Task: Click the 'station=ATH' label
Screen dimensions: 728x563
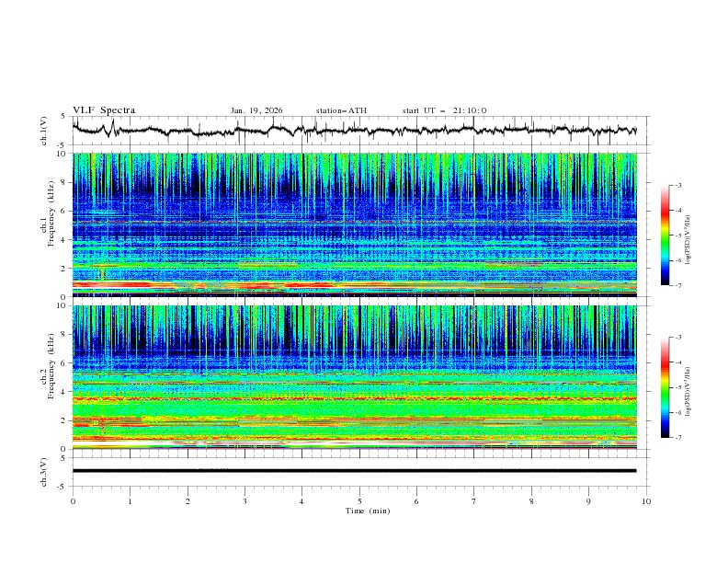Action: 341,110
